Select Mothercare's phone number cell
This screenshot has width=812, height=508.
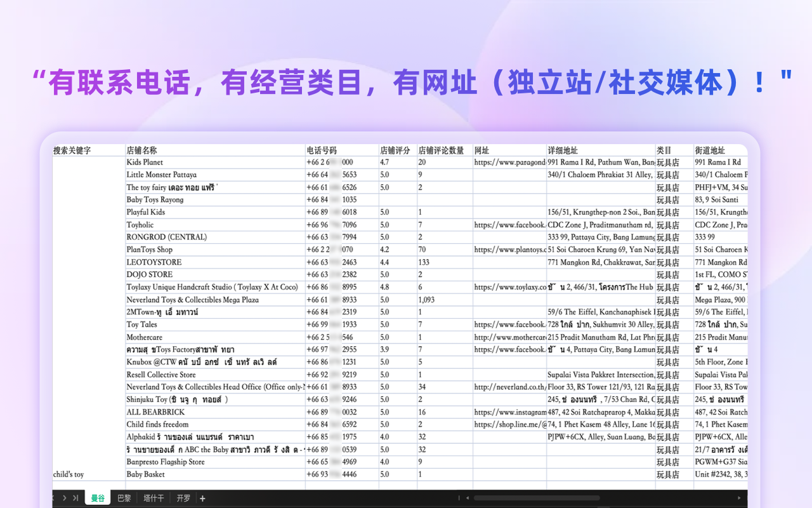[330, 337]
